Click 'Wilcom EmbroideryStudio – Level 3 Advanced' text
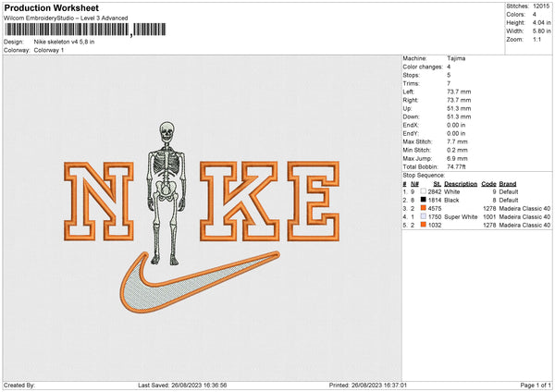Image resolution: width=555 pixels, height=392 pixels. 66,18
